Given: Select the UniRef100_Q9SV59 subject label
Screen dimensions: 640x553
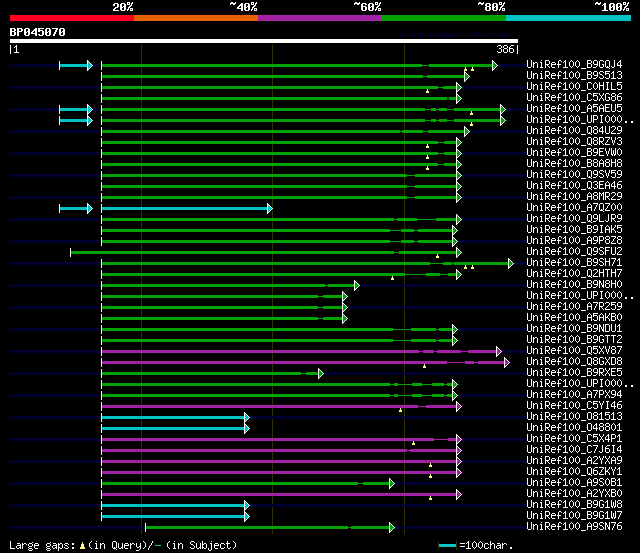Looking at the screenshot, I should [574, 175].
